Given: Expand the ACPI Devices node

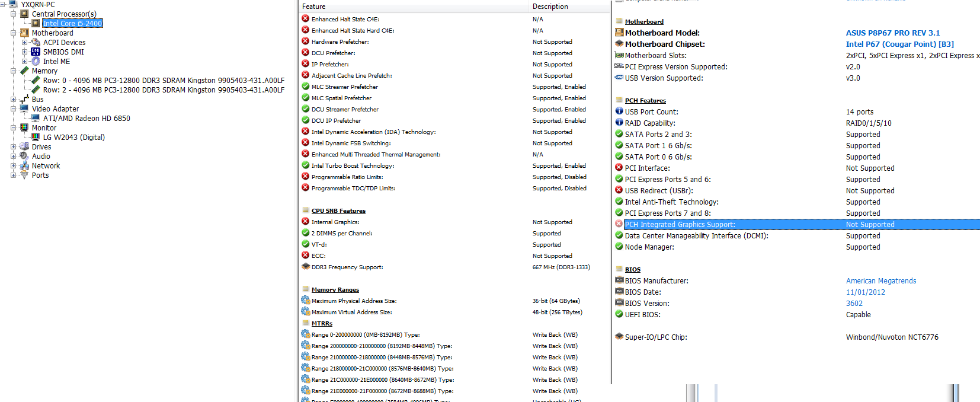Looking at the screenshot, I should (24, 42).
